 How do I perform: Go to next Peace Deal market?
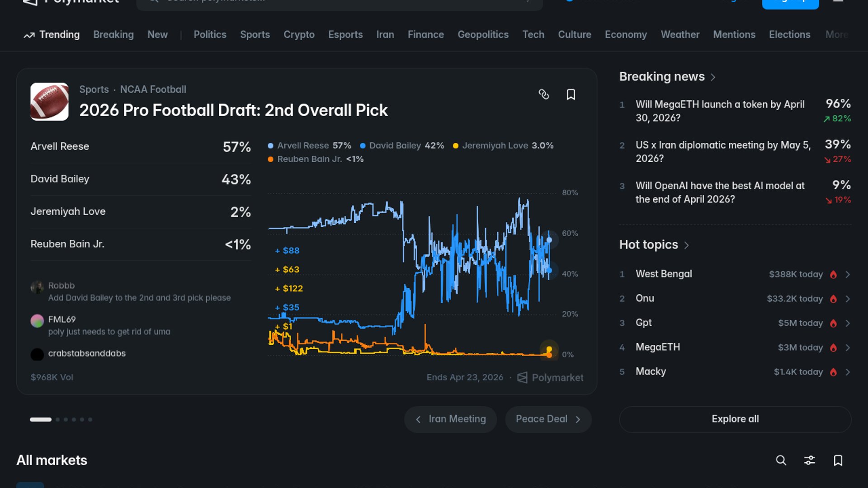pyautogui.click(x=548, y=419)
